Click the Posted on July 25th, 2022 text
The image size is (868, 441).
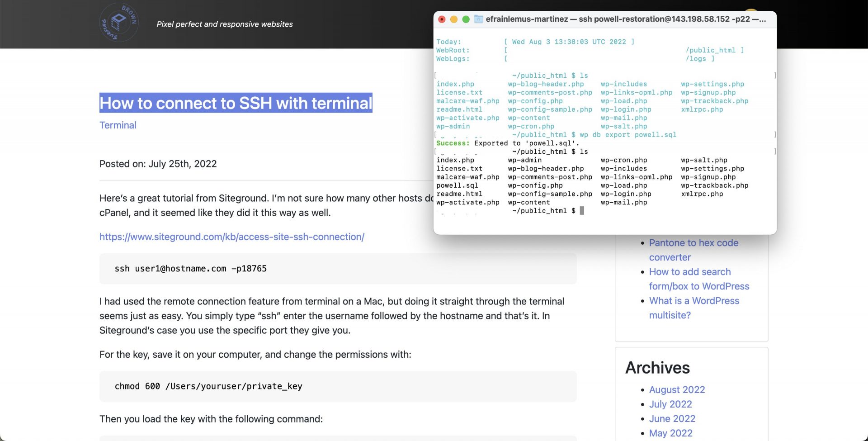pyautogui.click(x=158, y=164)
